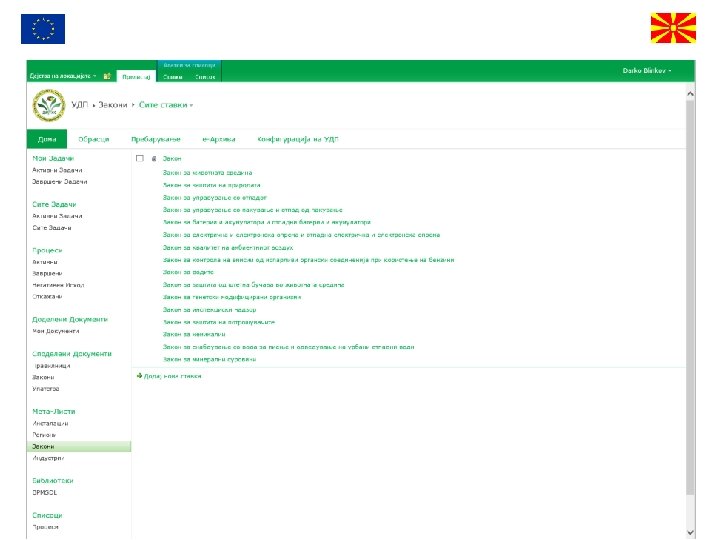Open the Пребарување navigation tab
This screenshot has width=720, height=540.
[x=156, y=139]
